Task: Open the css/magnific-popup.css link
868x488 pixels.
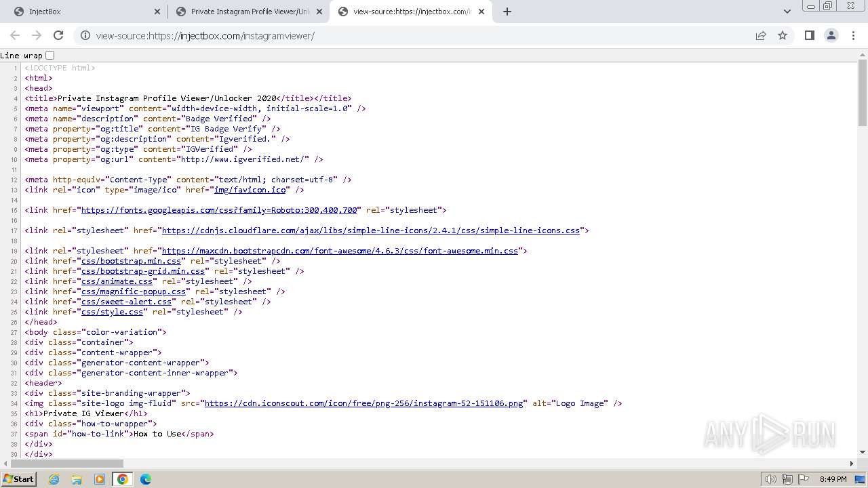Action: coord(134,291)
